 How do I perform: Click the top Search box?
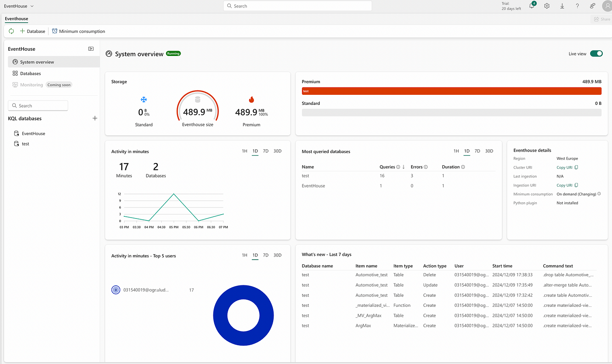[298, 6]
